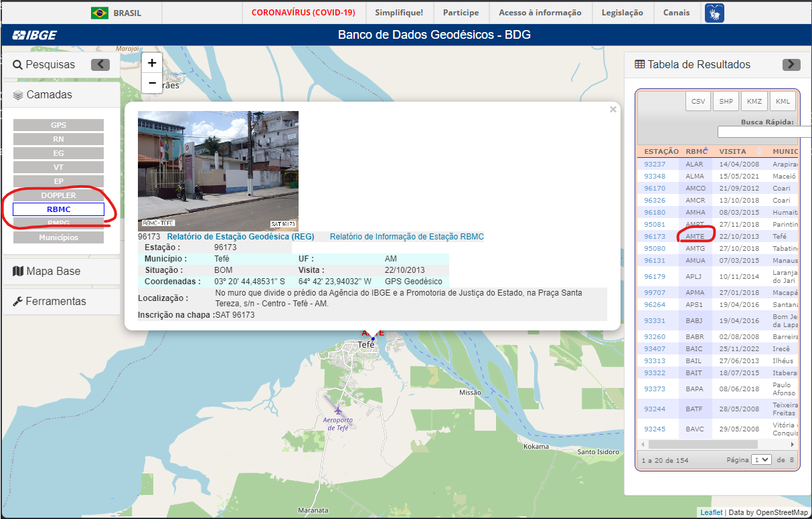Open the page number dropdown
Viewport: 812px width, 519px height.
[761, 460]
